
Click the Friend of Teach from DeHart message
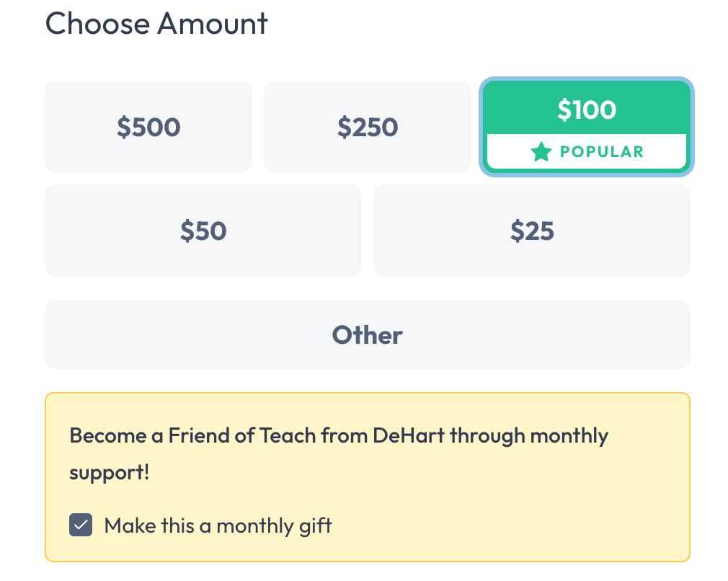click(x=339, y=436)
